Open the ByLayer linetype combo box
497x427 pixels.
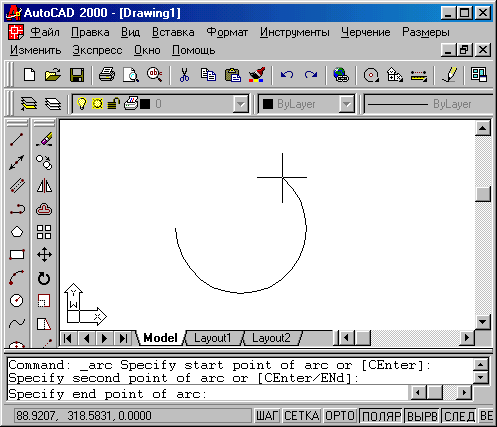click(x=428, y=104)
